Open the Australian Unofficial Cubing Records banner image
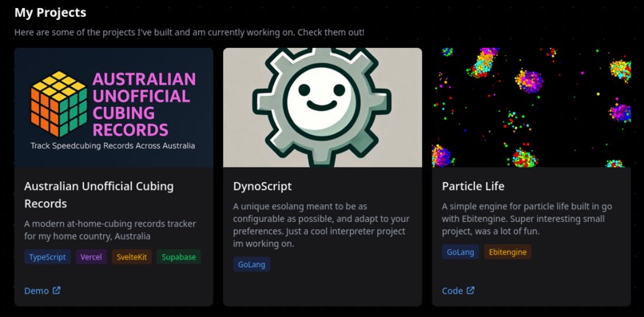This screenshot has height=317, width=644. click(113, 108)
